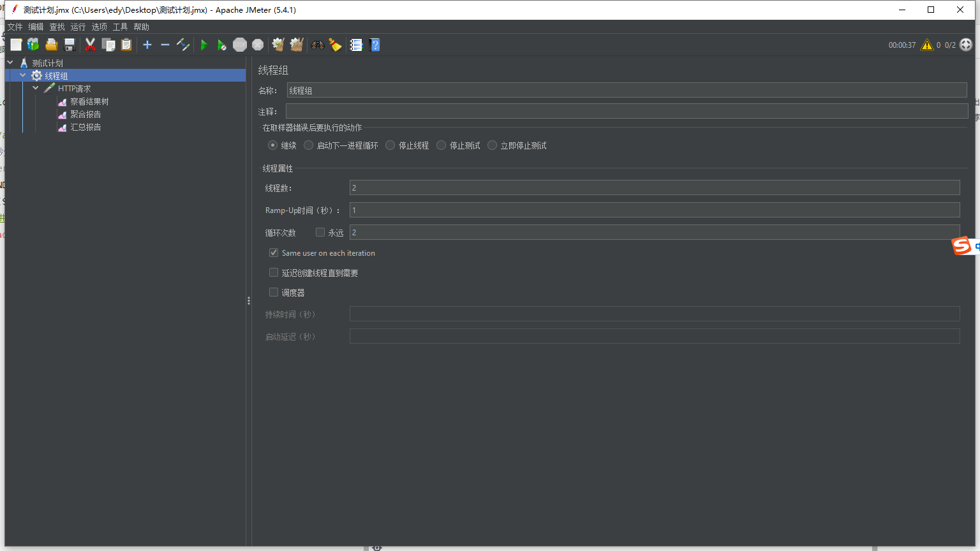Cut the selected element scissors icon
980x551 pixels.
[90, 45]
